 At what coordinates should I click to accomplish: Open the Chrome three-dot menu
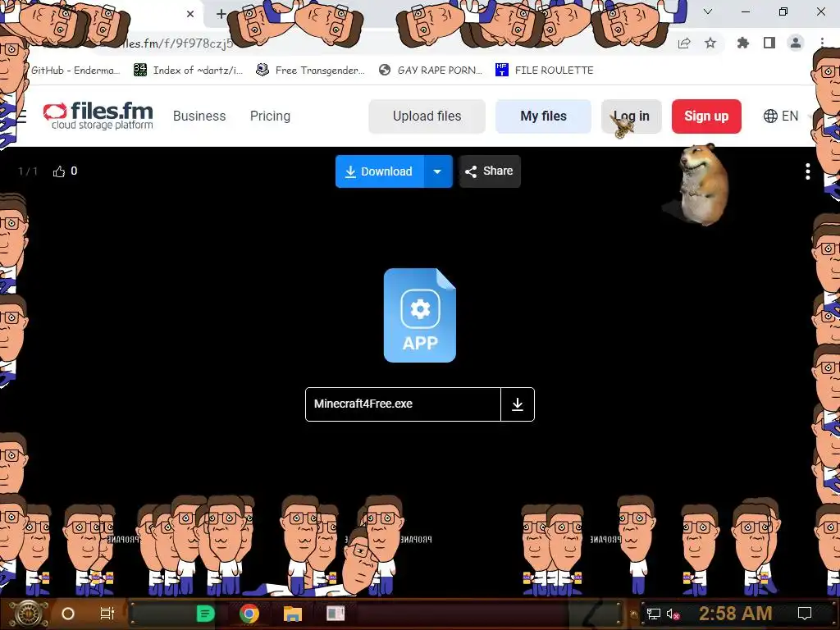click(x=822, y=43)
